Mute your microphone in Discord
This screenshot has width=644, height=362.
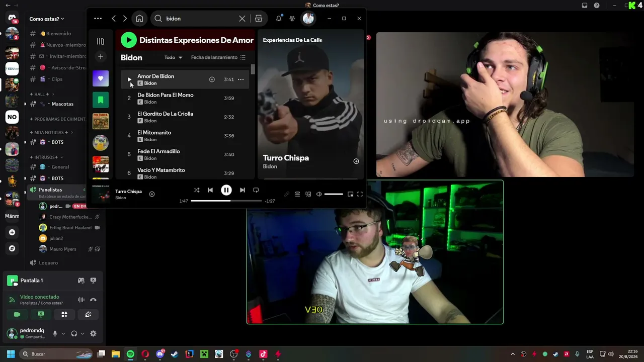pyautogui.click(x=55, y=333)
